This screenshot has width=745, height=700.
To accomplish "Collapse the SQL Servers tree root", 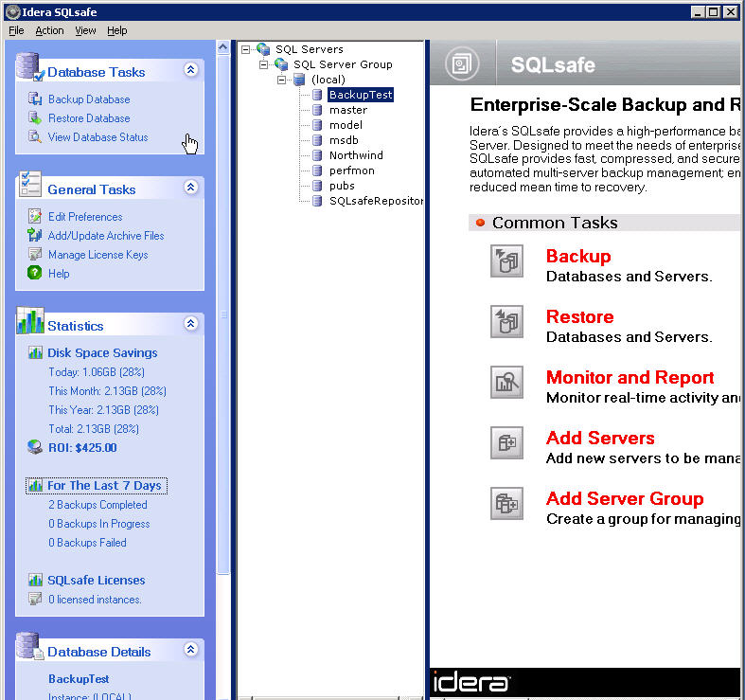I will point(245,49).
